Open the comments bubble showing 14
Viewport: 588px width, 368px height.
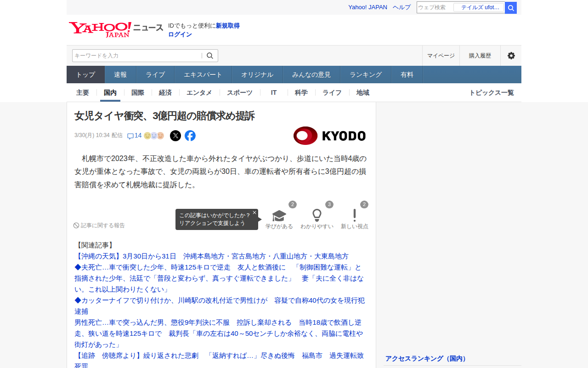pyautogui.click(x=134, y=135)
